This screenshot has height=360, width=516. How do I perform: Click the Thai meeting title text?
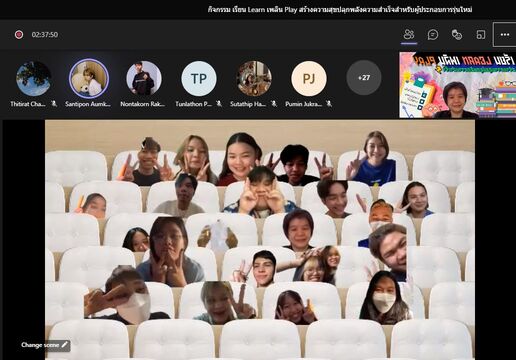(x=340, y=9)
